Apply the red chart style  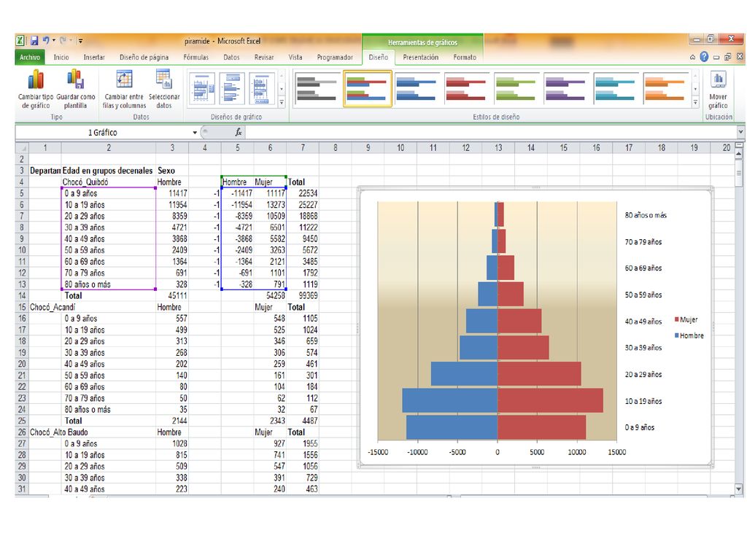[x=466, y=88]
